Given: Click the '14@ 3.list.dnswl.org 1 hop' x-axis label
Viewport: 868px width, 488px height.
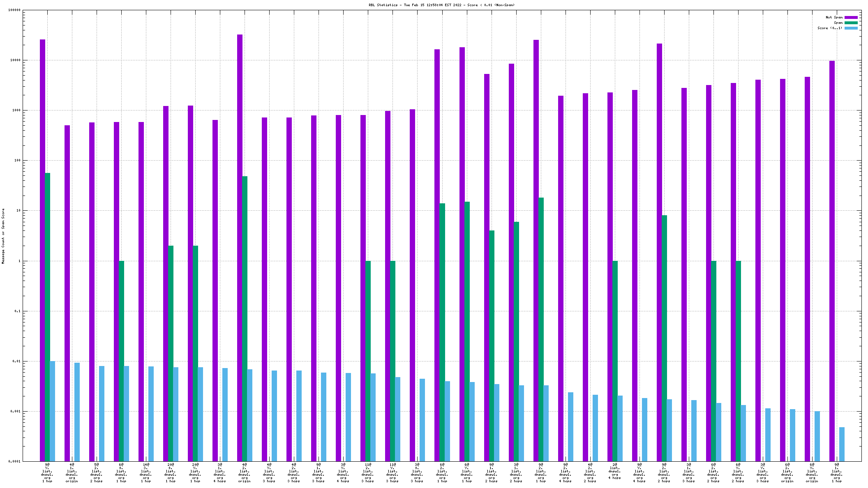Looking at the screenshot, I should (146, 473).
